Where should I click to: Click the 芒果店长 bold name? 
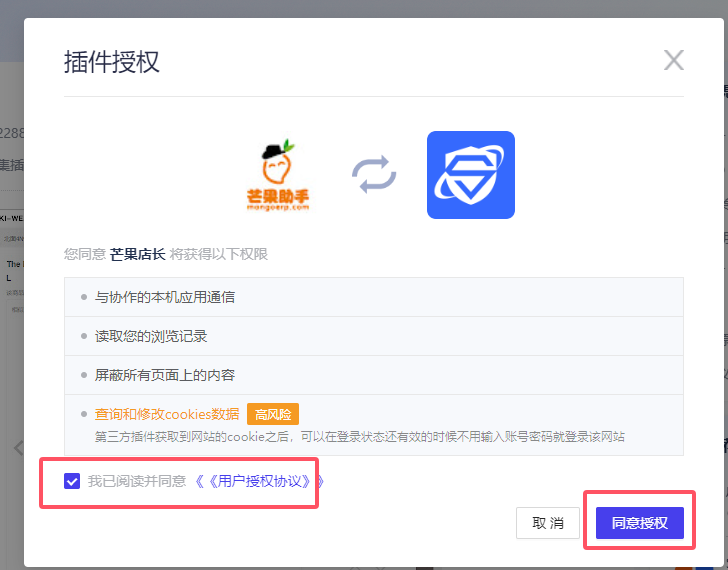click(x=137, y=254)
